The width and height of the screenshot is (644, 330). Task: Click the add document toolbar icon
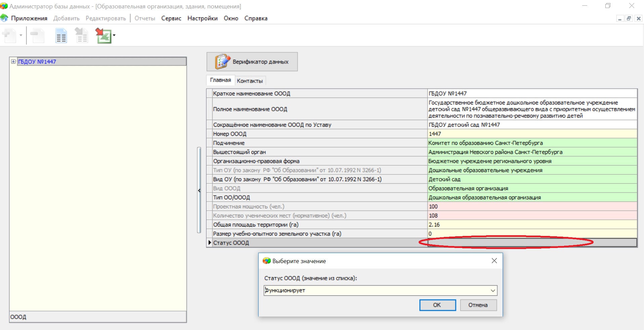tap(9, 36)
